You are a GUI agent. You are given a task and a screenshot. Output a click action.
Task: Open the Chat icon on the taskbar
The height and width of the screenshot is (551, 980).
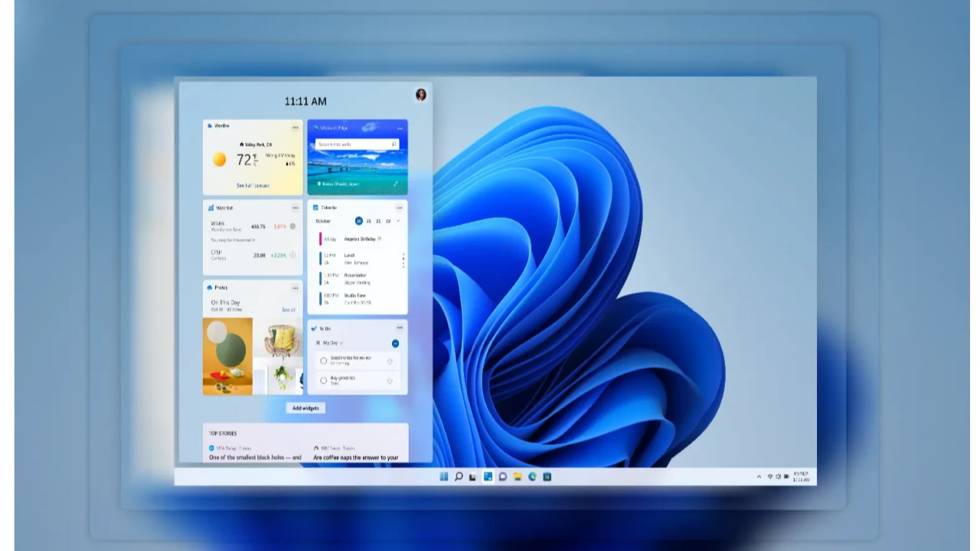point(503,477)
